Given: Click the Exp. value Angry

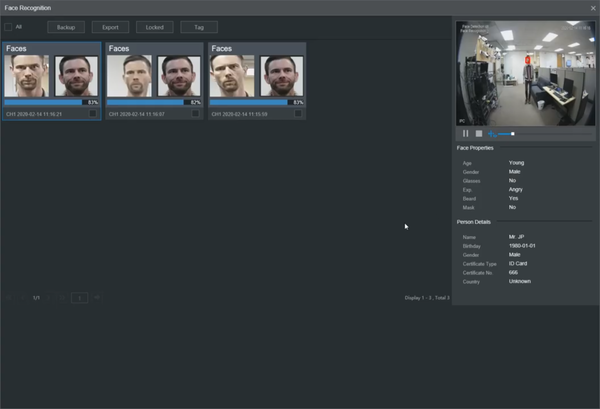Looking at the screenshot, I should [515, 189].
